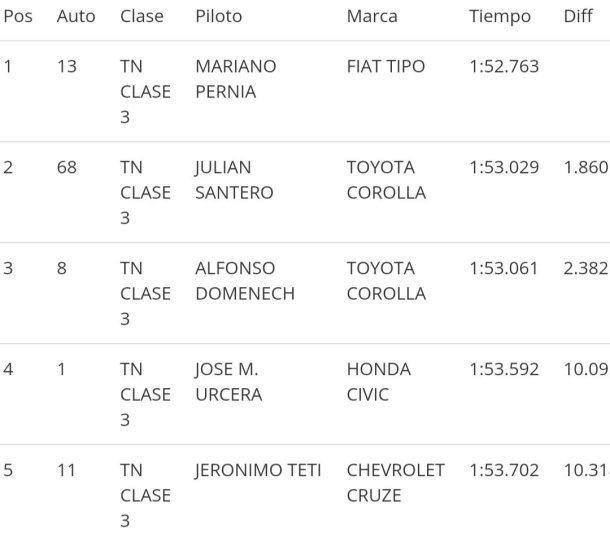Viewport: 610px width, 538px height.
Task: Click the time 1:53.029
Action: [x=504, y=167]
